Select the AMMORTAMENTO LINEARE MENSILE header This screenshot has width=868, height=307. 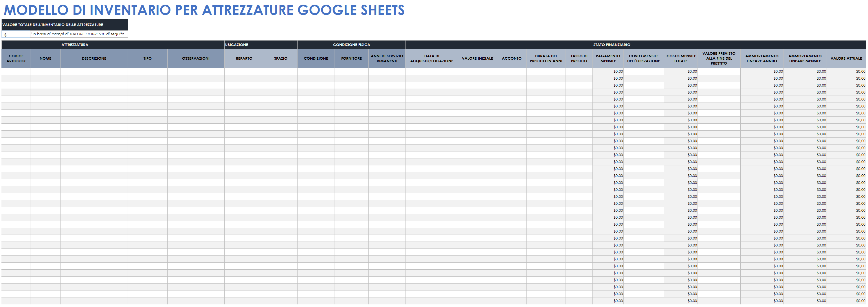click(x=805, y=59)
